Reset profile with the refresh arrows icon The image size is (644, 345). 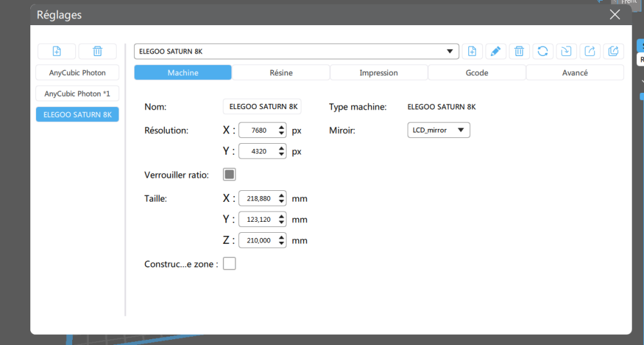(542, 52)
